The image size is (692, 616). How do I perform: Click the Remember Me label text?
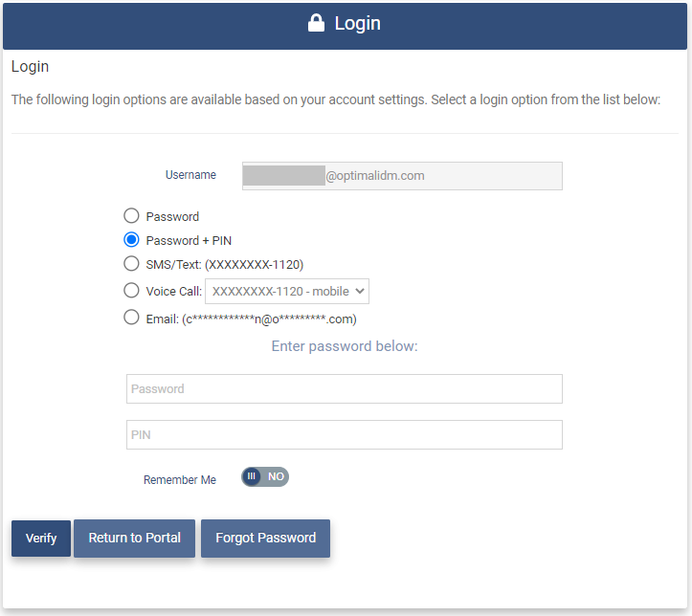pos(180,480)
